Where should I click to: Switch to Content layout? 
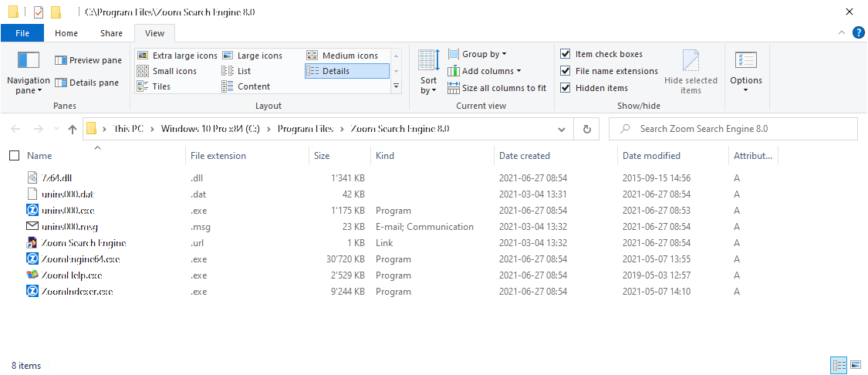(x=246, y=86)
